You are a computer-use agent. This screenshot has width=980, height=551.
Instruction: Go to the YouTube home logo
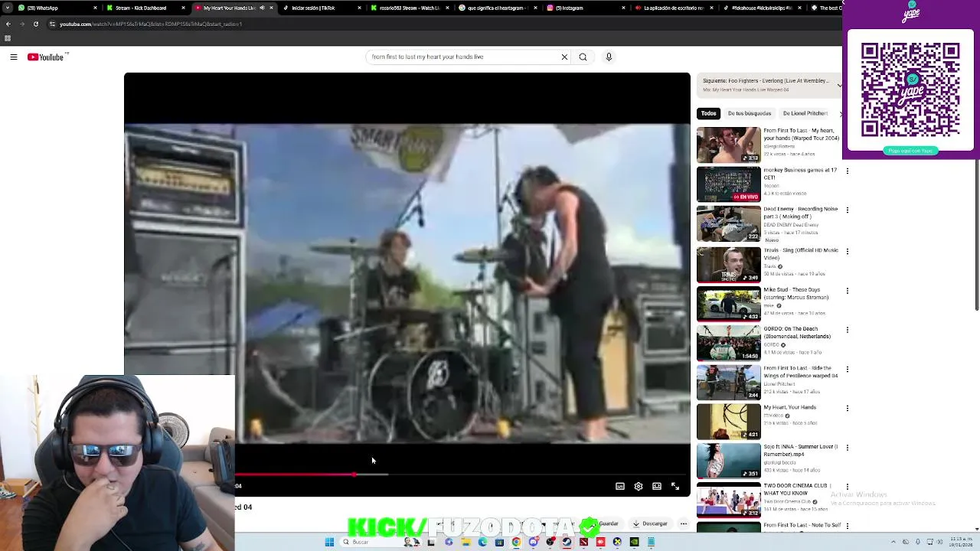tap(47, 57)
